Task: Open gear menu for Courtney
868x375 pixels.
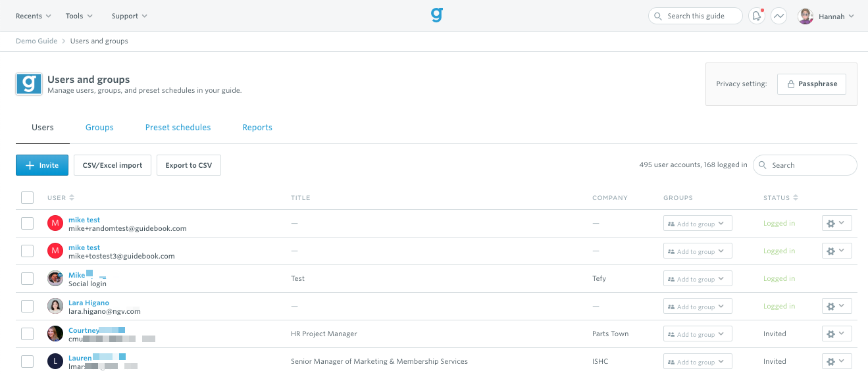Action: (x=837, y=334)
